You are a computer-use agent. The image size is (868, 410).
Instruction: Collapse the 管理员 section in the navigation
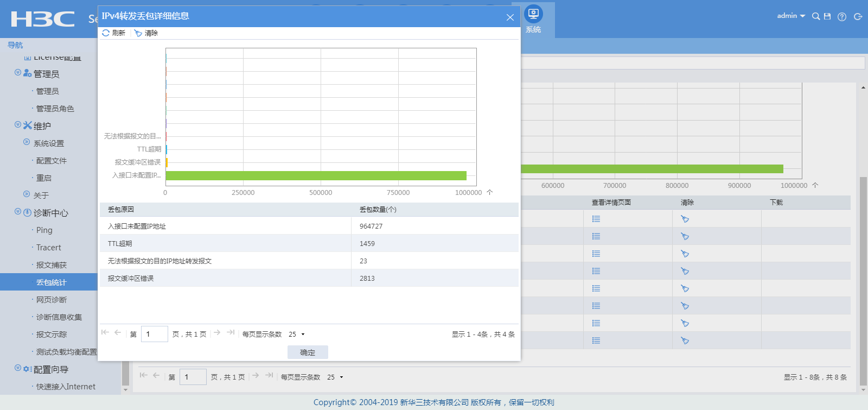(x=18, y=73)
